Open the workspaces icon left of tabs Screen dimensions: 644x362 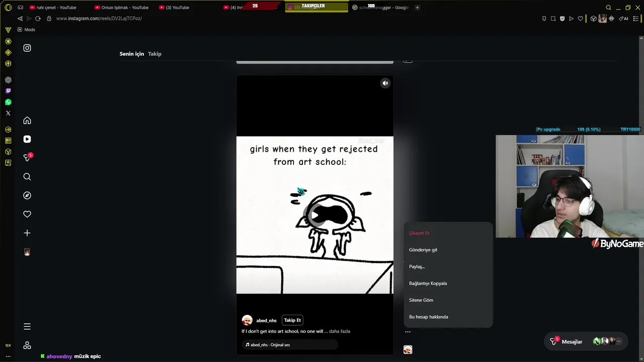[20, 8]
